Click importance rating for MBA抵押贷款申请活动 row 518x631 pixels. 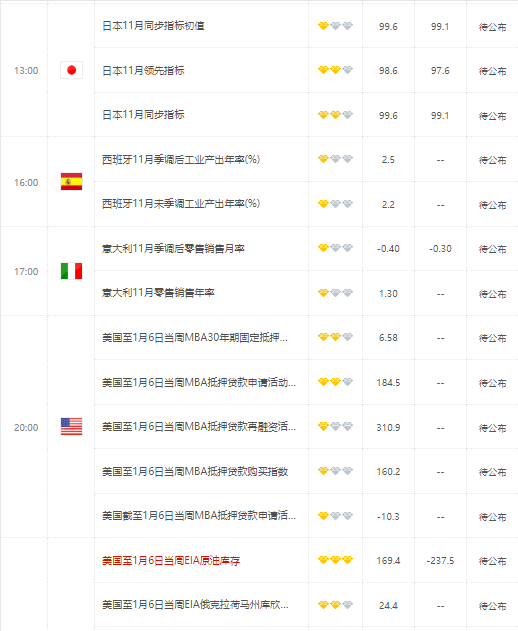(335, 382)
